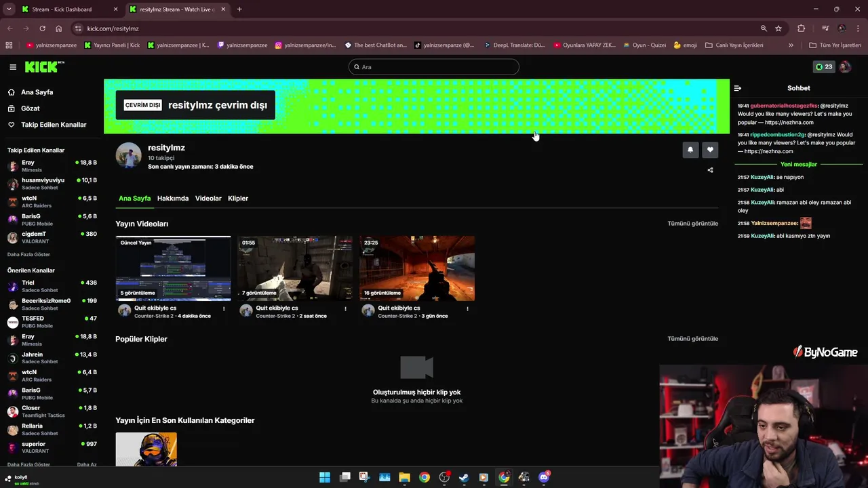Click the Kick search field Ara
Screen dimensions: 868x488
[434, 67]
